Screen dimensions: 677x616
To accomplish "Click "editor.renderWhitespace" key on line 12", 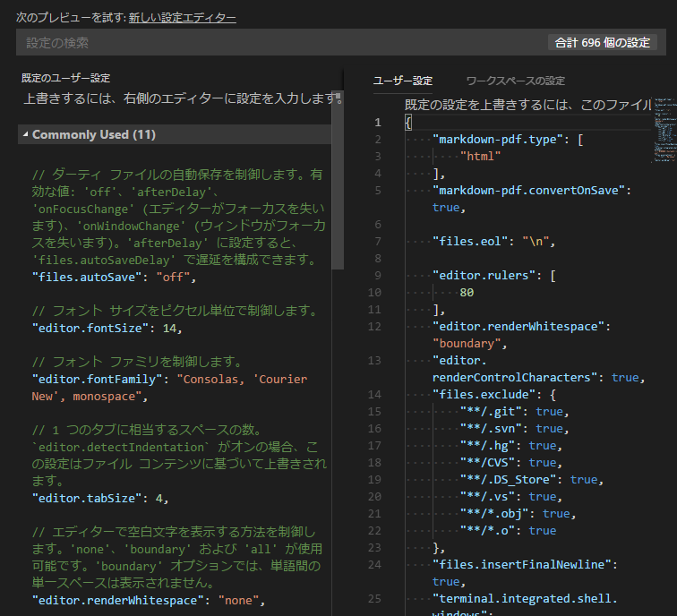I will pos(518,326).
